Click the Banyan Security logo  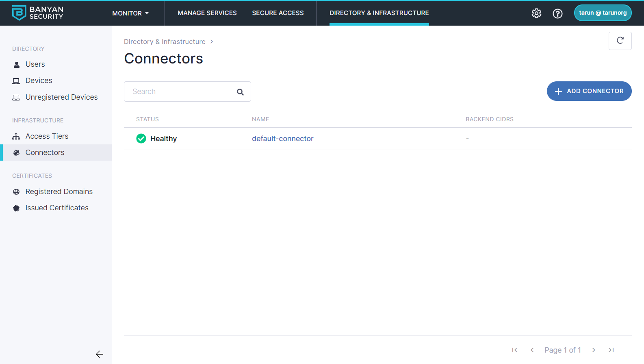point(38,13)
